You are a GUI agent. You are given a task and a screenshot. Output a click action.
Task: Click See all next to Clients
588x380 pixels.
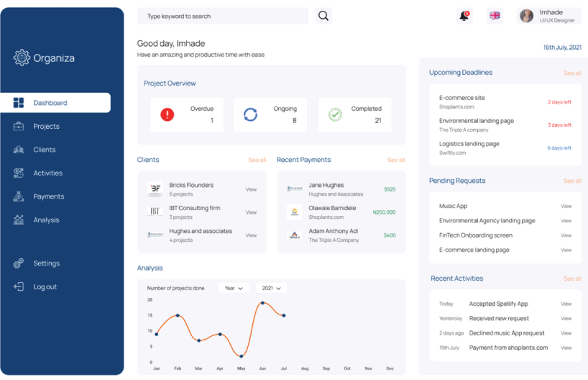tap(257, 160)
